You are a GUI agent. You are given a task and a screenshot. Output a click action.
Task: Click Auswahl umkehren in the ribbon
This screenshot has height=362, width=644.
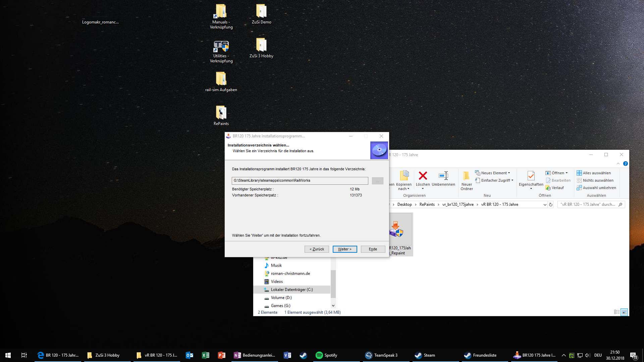coord(598,188)
